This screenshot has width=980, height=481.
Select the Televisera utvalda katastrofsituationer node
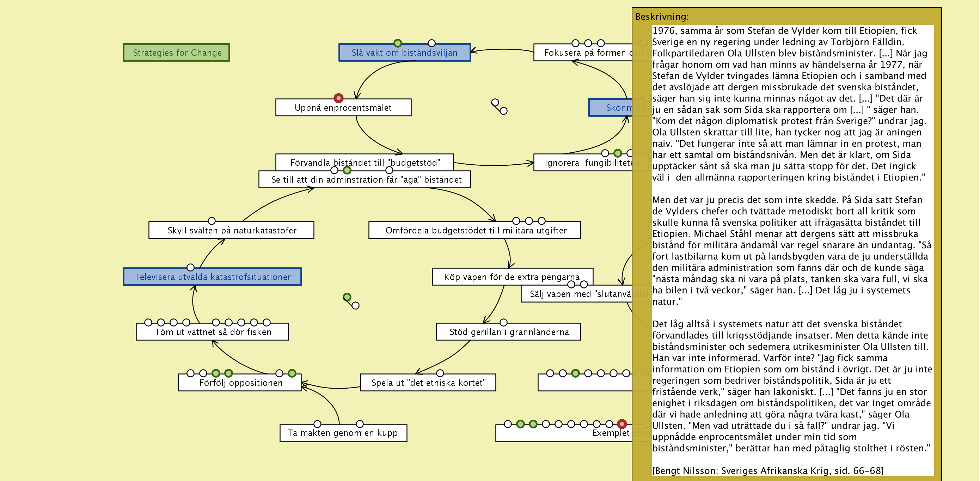[212, 277]
